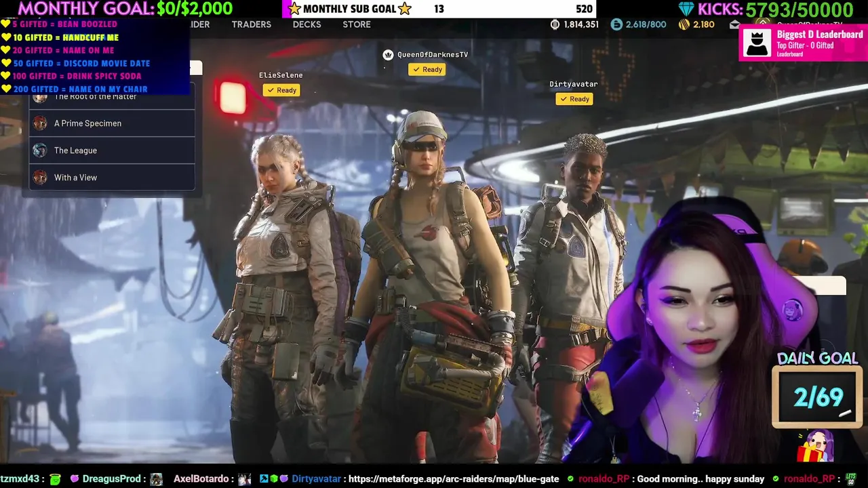
Task: Click the green emote after tzmxd43
Action: pos(55,479)
